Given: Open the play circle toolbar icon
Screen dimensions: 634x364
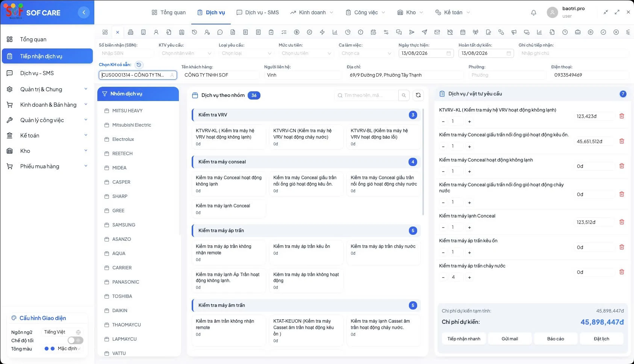Looking at the screenshot, I should 590,32.
